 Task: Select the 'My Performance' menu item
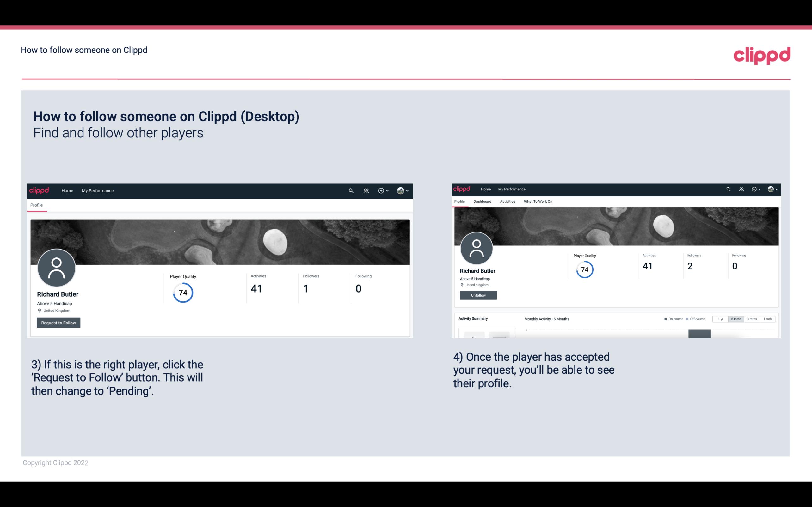[x=98, y=190]
